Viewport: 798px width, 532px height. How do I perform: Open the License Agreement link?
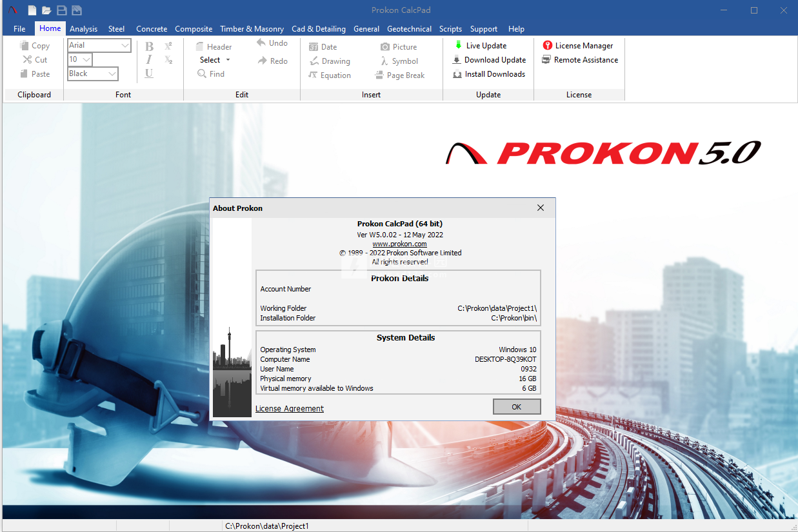click(290, 409)
